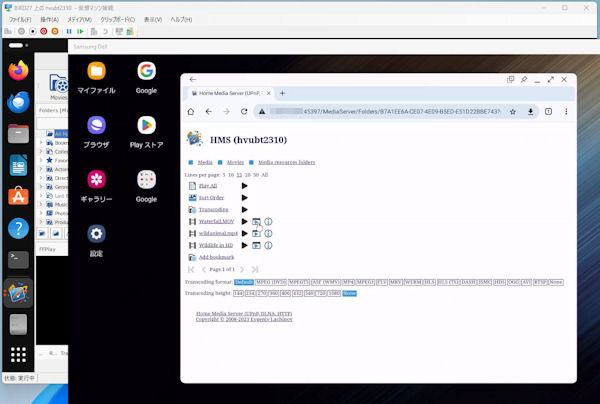Click the info icon for wildanimal.mp4
This screenshot has width=600, height=404.
268,233
